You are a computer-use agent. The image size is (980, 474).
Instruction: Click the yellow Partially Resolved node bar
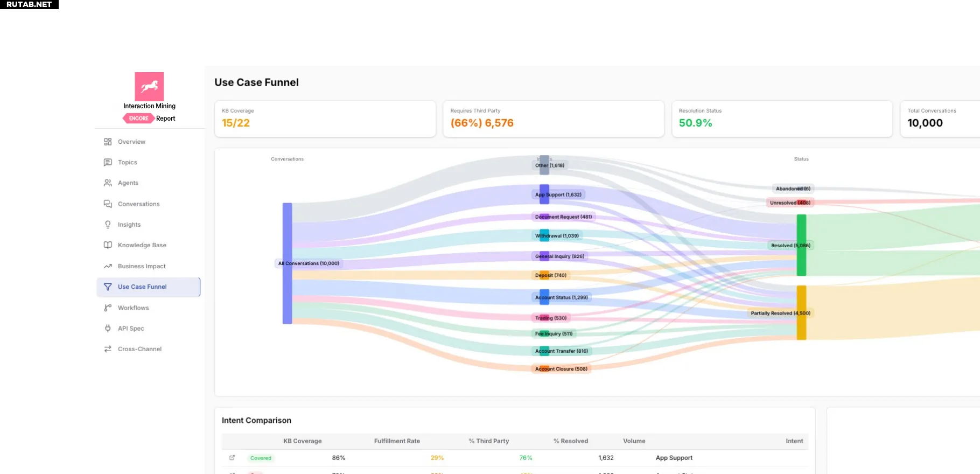pos(802,313)
